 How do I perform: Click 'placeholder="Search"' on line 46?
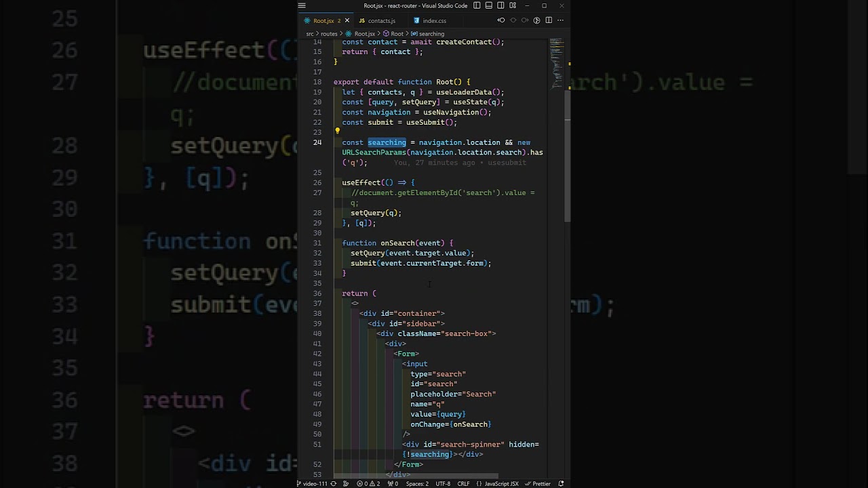click(453, 394)
